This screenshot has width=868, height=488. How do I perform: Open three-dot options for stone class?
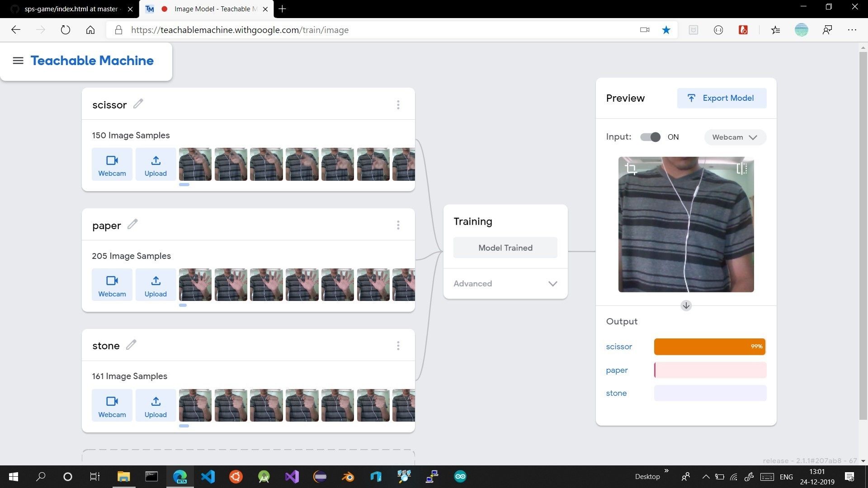coord(398,346)
